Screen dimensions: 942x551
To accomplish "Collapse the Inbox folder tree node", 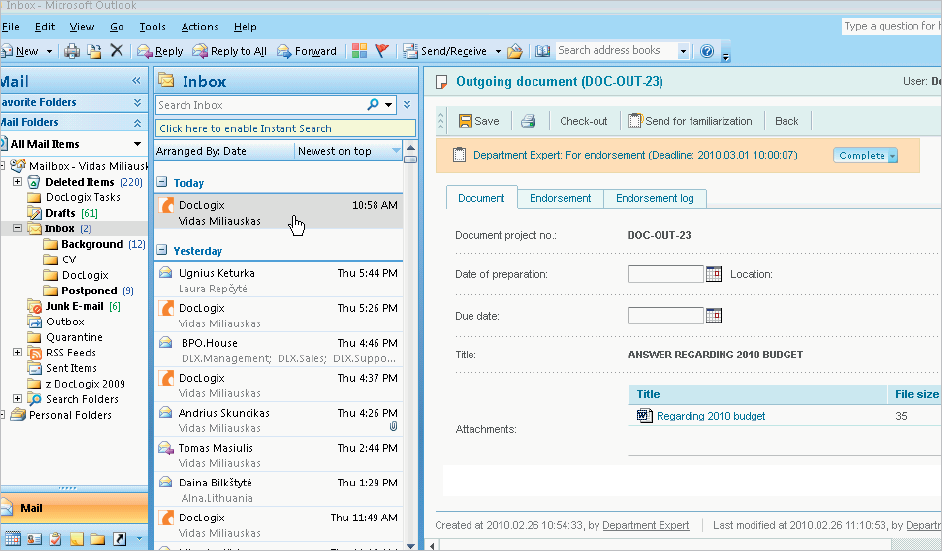I will [17, 228].
